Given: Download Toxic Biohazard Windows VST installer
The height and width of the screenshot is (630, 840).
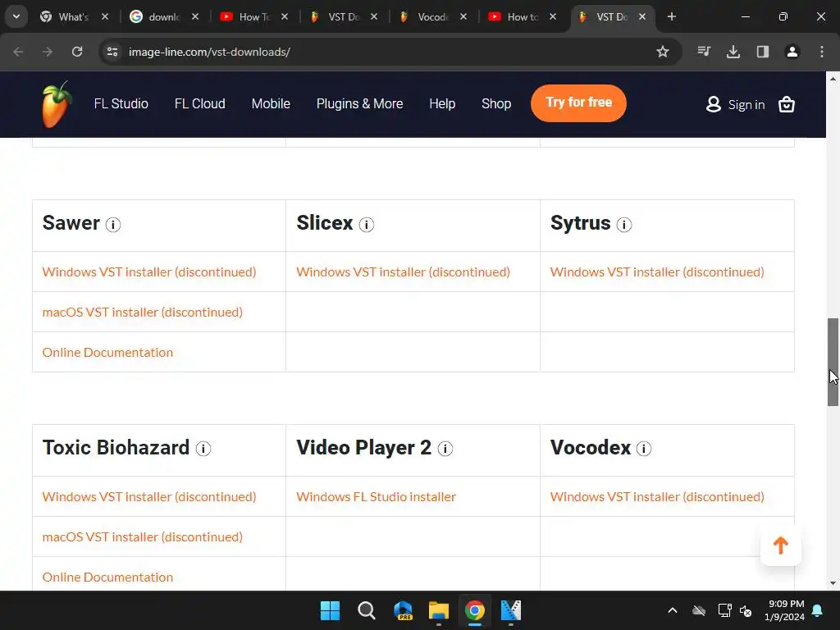Looking at the screenshot, I should (149, 496).
